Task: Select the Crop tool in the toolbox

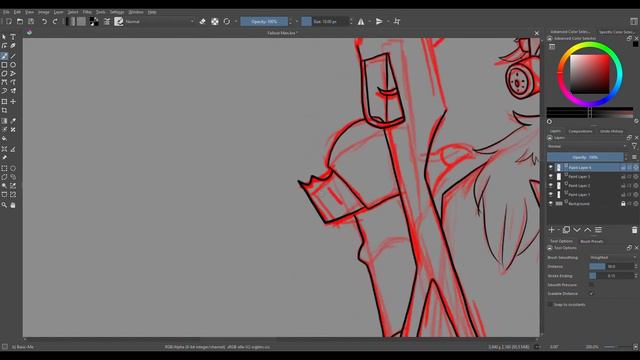Action: pyautogui.click(x=4, y=110)
